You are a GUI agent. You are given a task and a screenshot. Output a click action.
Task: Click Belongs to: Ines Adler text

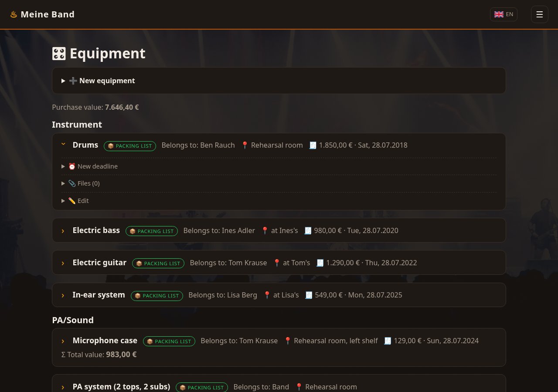point(219,230)
